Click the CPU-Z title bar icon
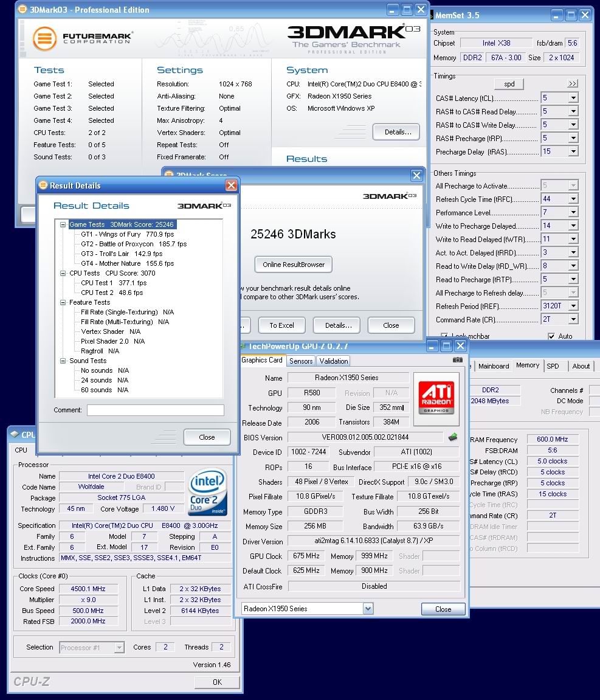The image size is (600, 700). point(14,434)
